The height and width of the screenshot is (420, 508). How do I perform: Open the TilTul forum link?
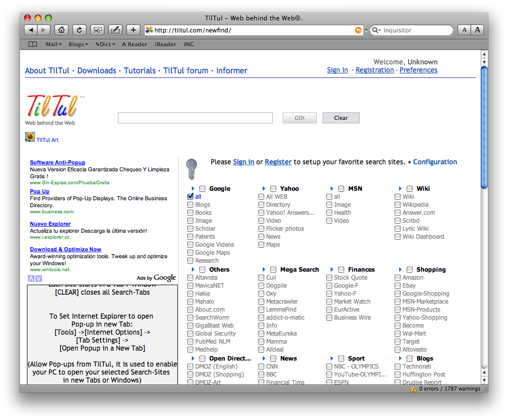pyautogui.click(x=186, y=70)
